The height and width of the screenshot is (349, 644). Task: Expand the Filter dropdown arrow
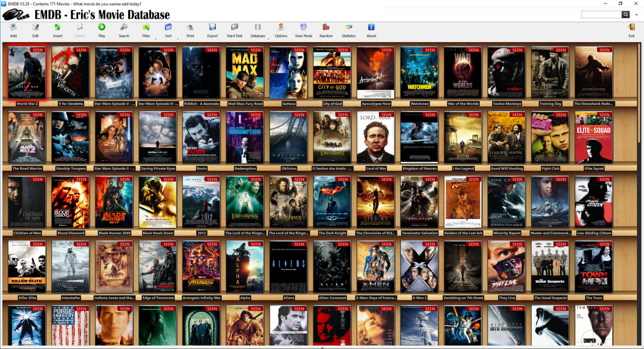(155, 38)
